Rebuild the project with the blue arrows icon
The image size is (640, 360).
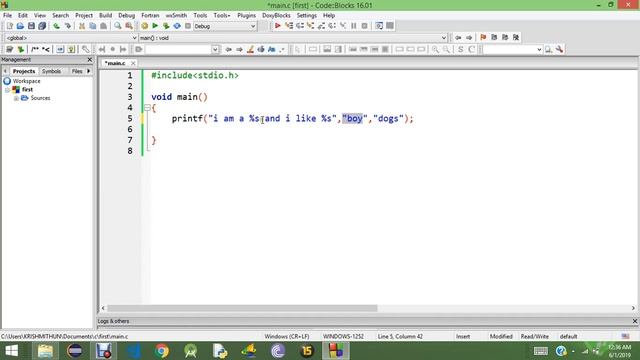tap(177, 26)
